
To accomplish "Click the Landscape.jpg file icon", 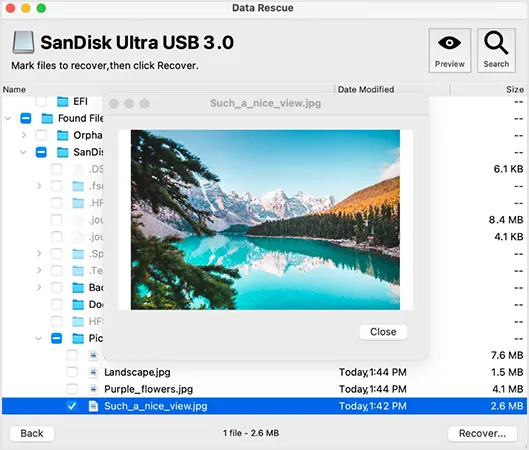I will tap(93, 372).
